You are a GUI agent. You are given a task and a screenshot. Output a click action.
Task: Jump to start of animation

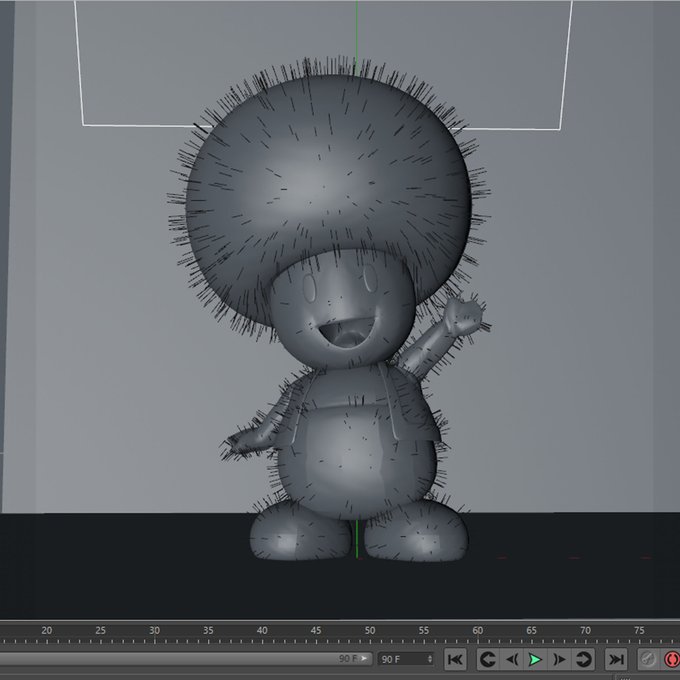tap(455, 659)
